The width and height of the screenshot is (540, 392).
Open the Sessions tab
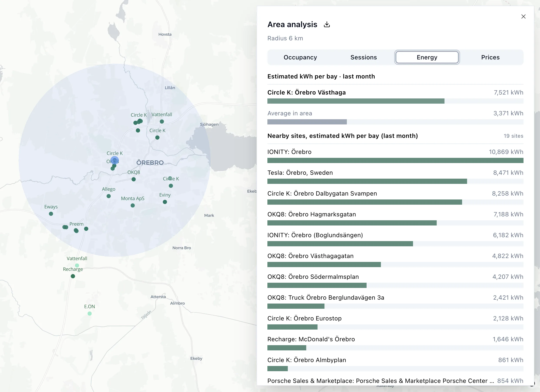pos(364,57)
